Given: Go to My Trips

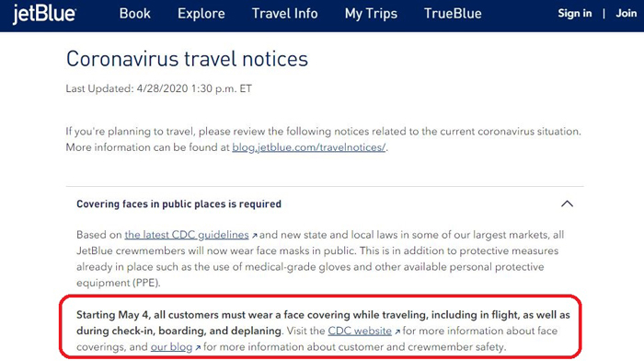Looking at the screenshot, I should (x=371, y=14).
